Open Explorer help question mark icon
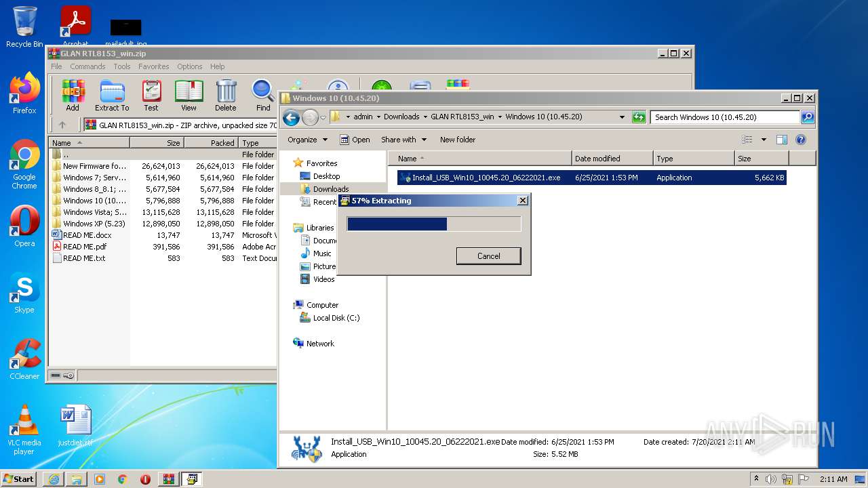868x488 pixels. [800, 140]
